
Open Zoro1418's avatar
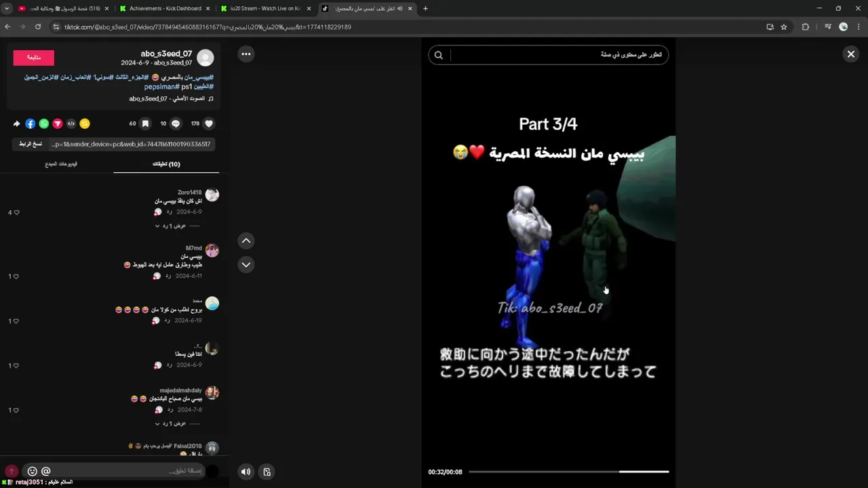coord(212,195)
